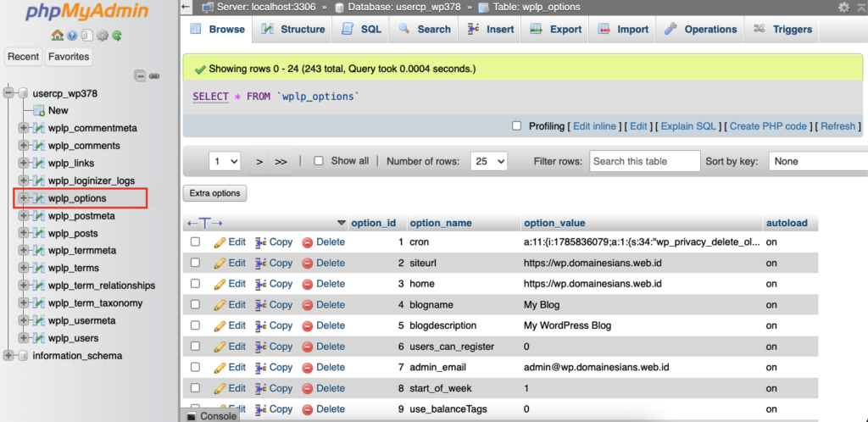The image size is (868, 422).
Task: Click the Refresh link
Action: coord(838,126)
